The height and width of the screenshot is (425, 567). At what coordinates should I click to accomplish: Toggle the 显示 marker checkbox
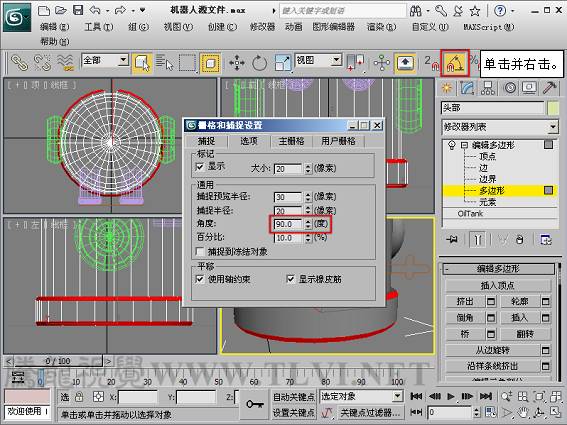point(200,167)
